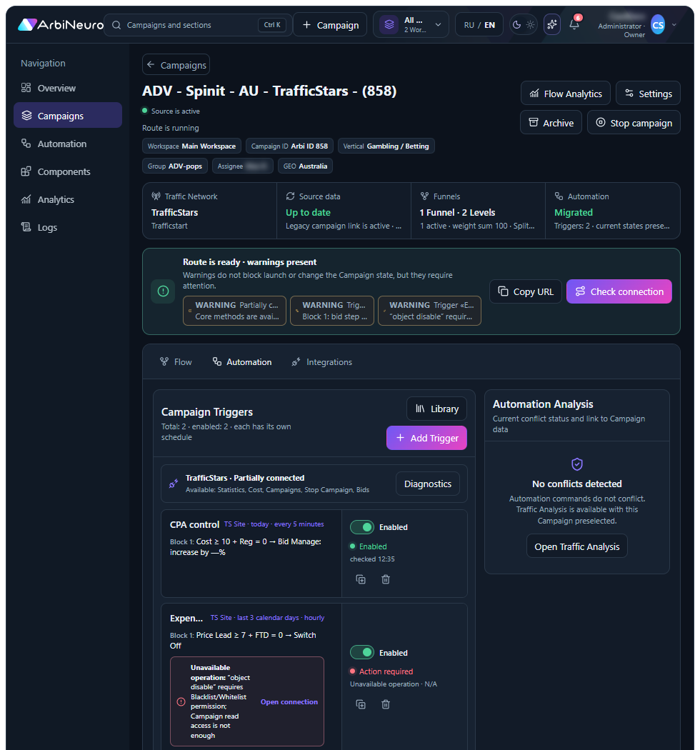
Task: Open campaign Settings
Action: (x=648, y=94)
